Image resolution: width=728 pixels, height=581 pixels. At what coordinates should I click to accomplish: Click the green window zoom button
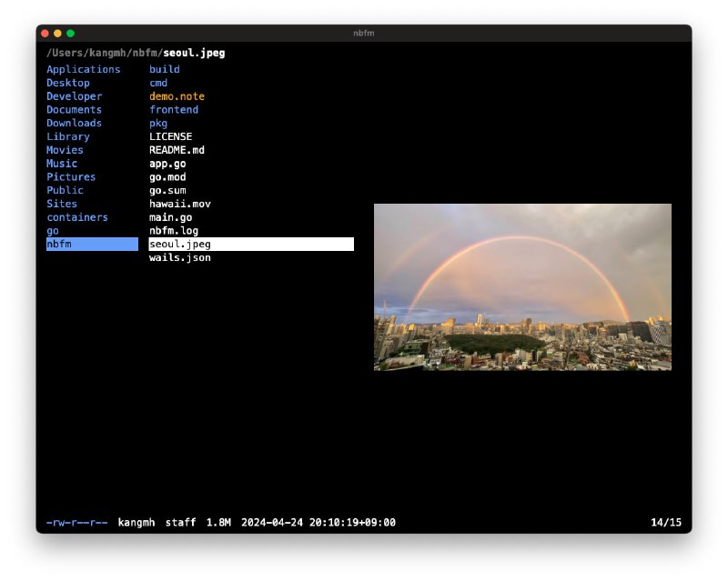pos(70,34)
